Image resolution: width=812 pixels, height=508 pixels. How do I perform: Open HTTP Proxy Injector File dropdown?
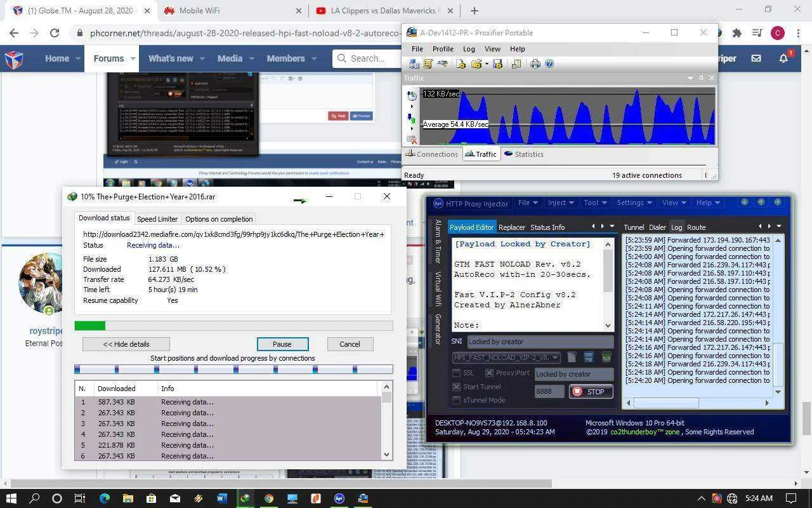click(x=528, y=203)
